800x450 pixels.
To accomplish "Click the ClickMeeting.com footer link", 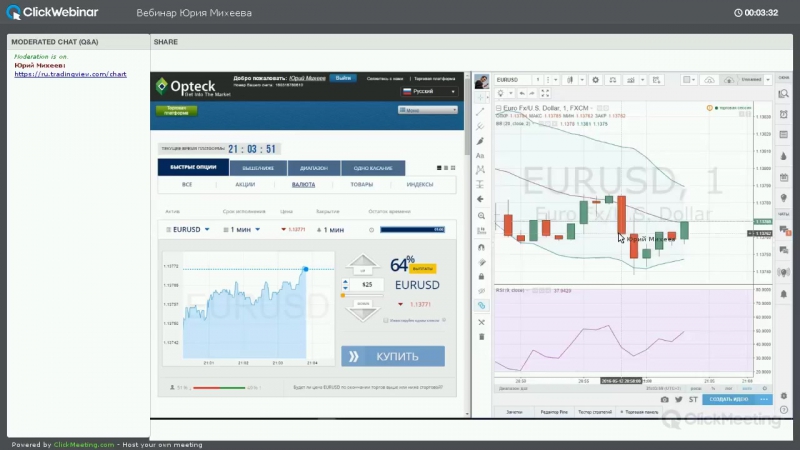I will [84, 445].
